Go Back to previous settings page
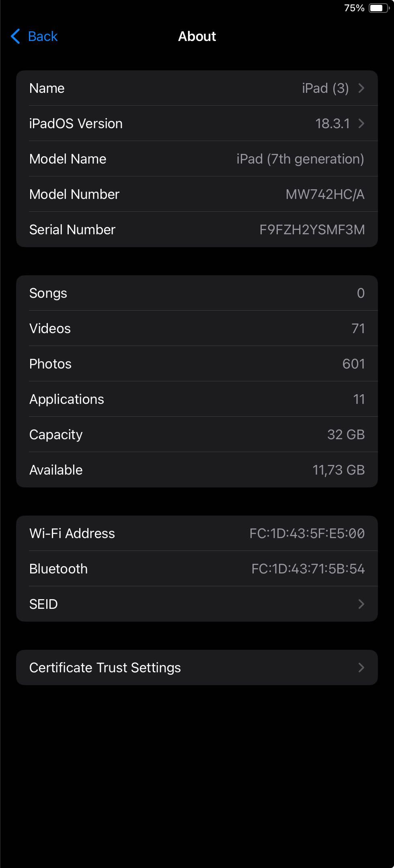The width and height of the screenshot is (394, 868). (x=34, y=36)
